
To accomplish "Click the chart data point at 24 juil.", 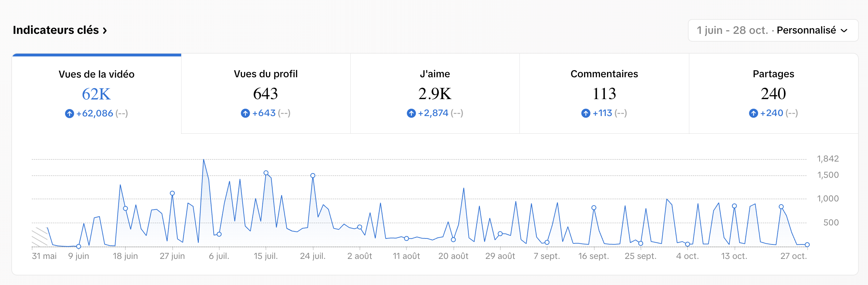I will pos(313,175).
